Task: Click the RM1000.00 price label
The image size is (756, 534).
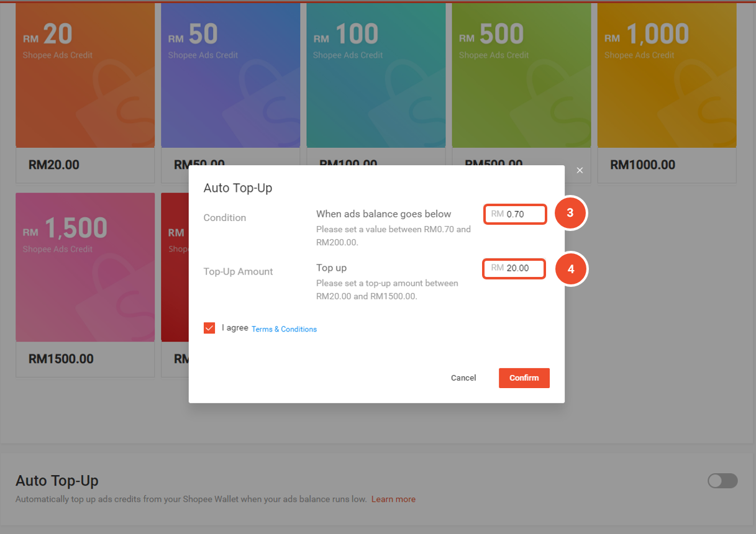Action: point(643,165)
